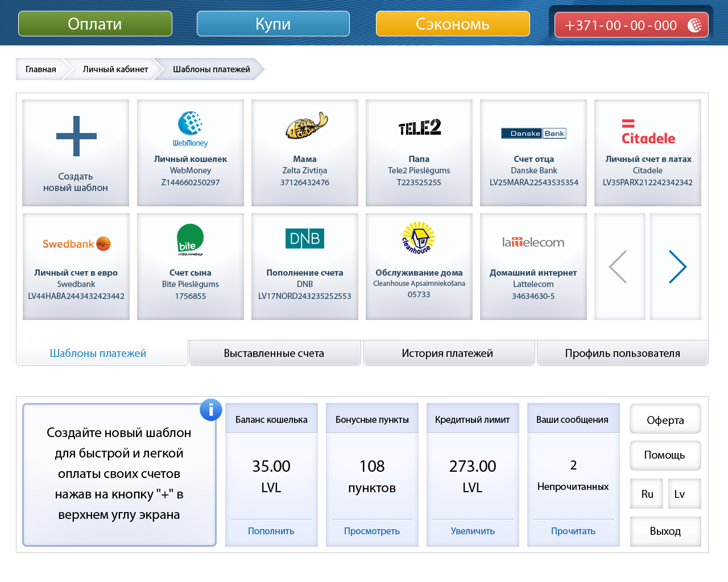The height and width of the screenshot is (582, 728).
Task: Open the Bite green logo template
Action: tap(191, 240)
